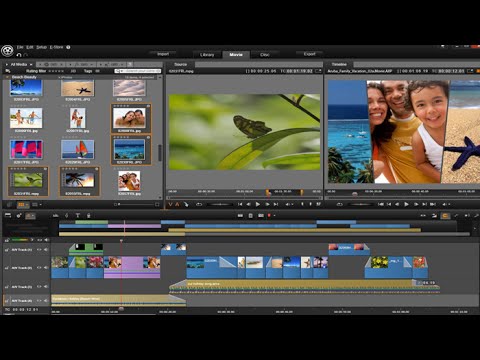Open Source player volume dropdown arrow

(292, 204)
